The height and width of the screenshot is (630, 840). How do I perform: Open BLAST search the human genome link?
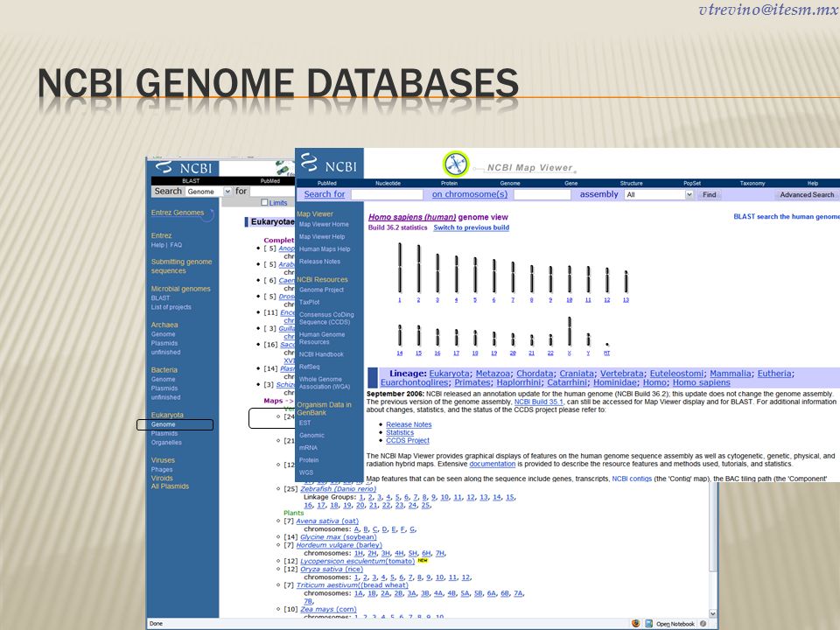(x=787, y=216)
